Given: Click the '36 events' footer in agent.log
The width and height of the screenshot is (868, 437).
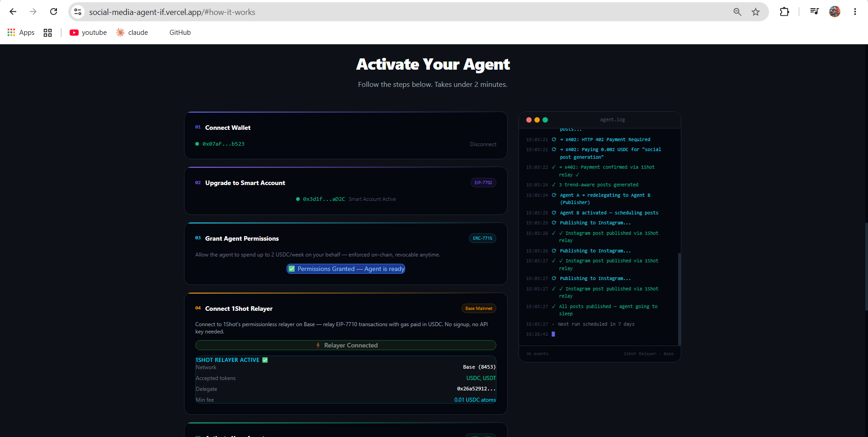Looking at the screenshot, I should 537,354.
